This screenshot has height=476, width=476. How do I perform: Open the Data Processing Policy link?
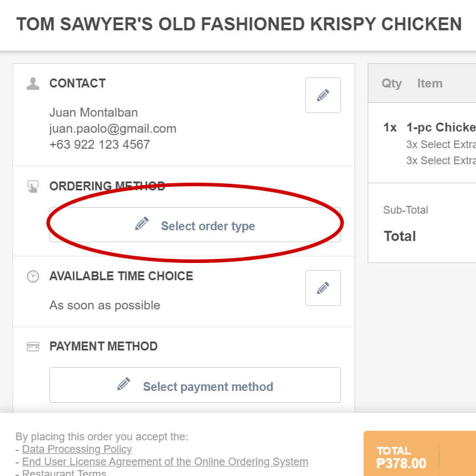coord(77,449)
